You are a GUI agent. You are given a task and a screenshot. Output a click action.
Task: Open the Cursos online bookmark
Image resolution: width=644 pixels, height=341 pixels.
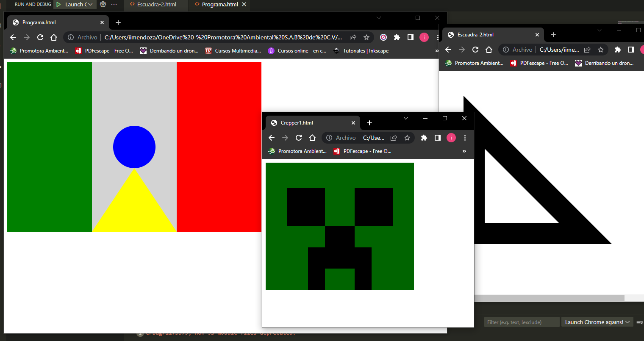point(297,51)
